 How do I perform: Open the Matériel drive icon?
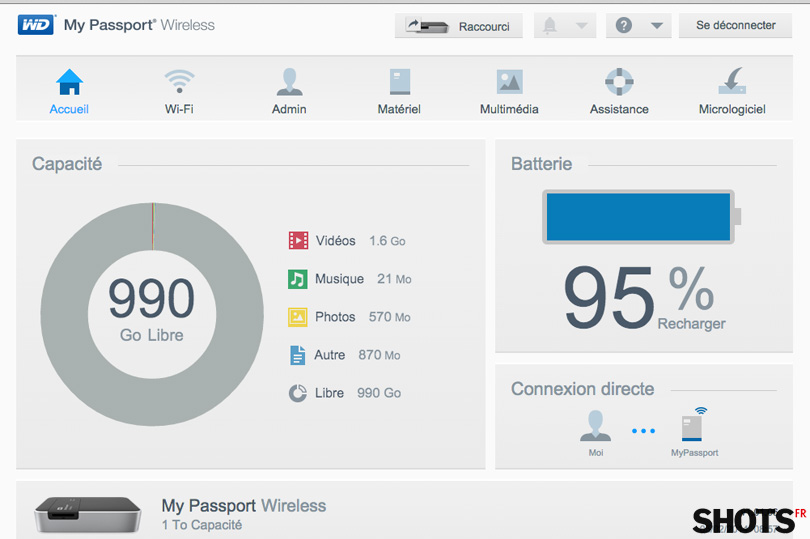pyautogui.click(x=399, y=82)
